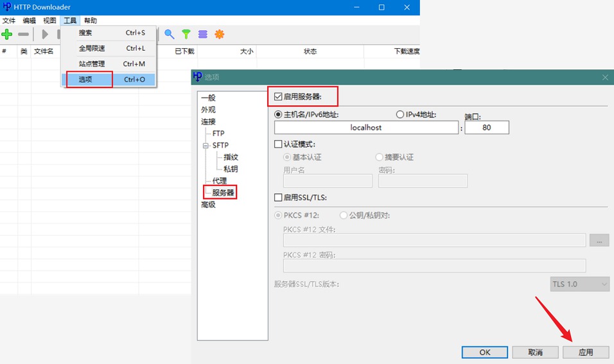Click the gray minus remove icon
Screen dimensions: 614x364
[23, 35]
